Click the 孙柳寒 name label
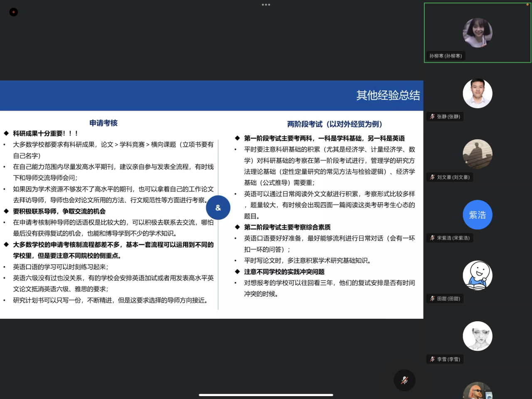This screenshot has width=532, height=399. [446, 56]
